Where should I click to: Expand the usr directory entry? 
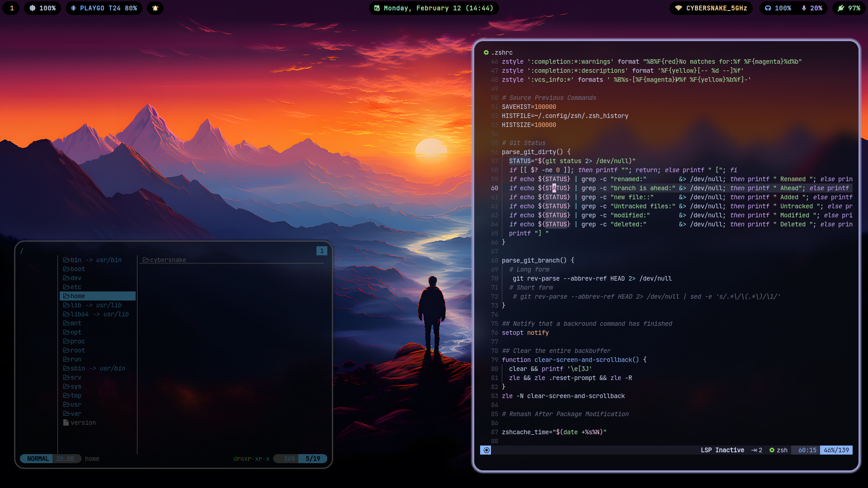click(x=75, y=404)
